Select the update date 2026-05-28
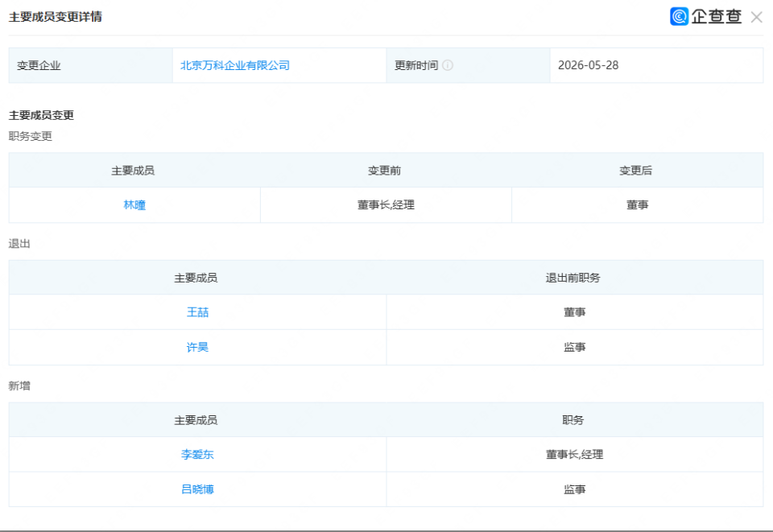This screenshot has width=773, height=532. tap(588, 65)
